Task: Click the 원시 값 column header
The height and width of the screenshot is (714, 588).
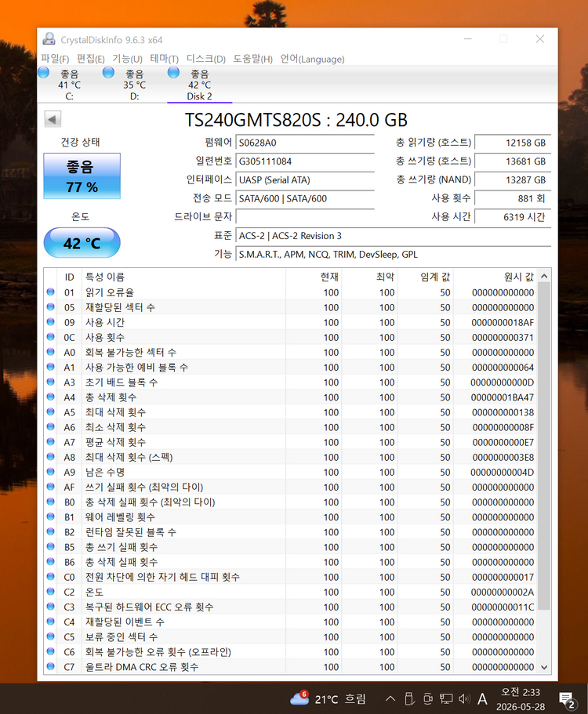Action: [495, 277]
